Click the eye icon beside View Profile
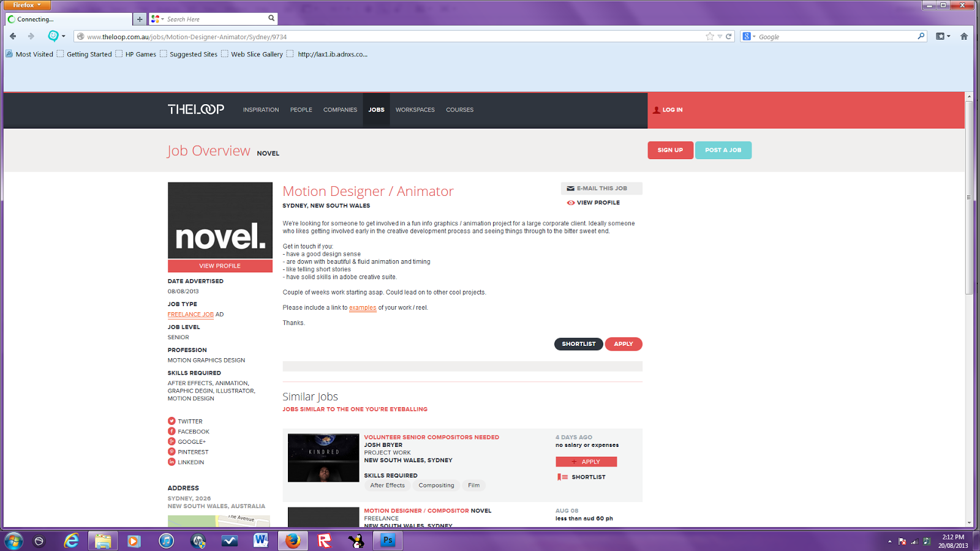Image resolution: width=980 pixels, height=551 pixels. click(x=570, y=203)
